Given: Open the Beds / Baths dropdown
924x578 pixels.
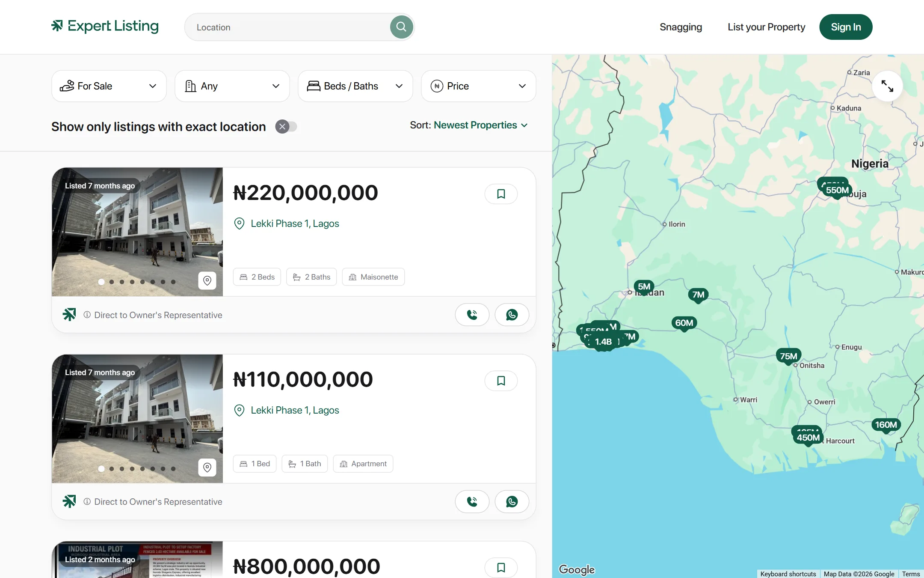Looking at the screenshot, I should click(355, 86).
